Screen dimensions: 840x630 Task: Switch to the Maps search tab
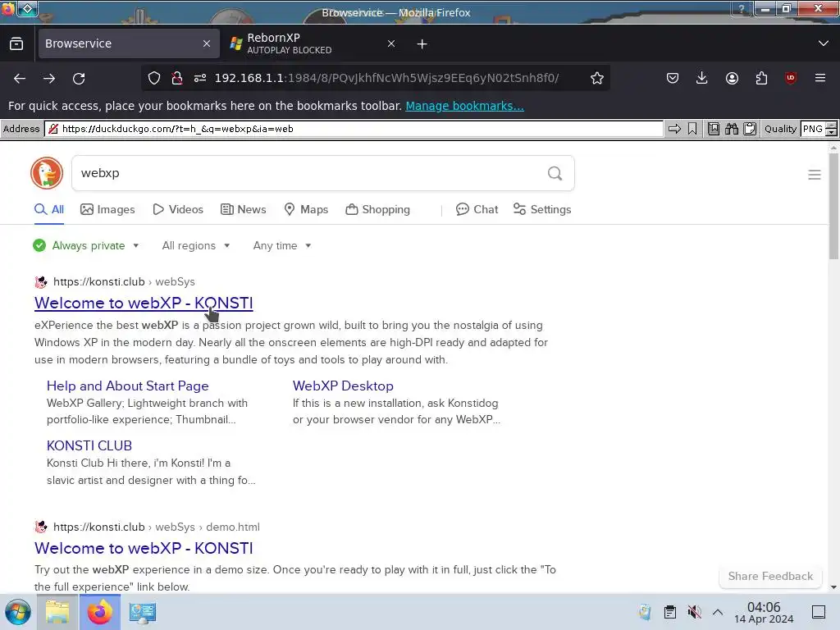(306, 209)
